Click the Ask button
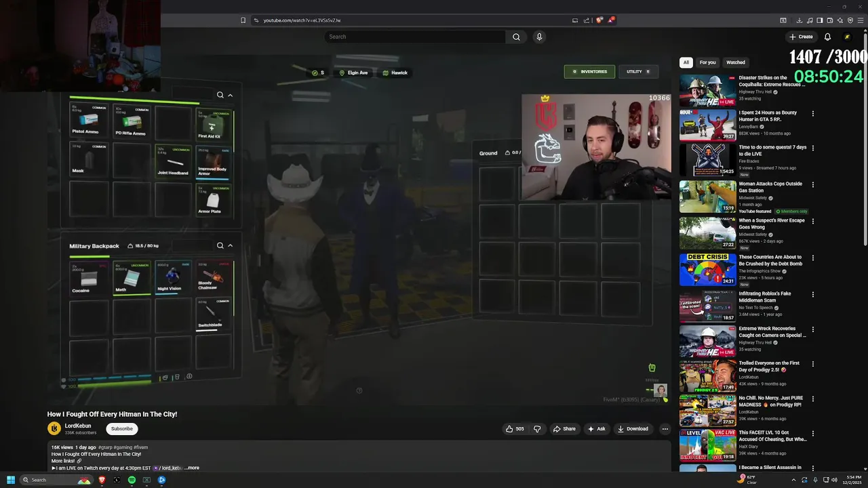This screenshot has height=488, width=868. pyautogui.click(x=597, y=429)
